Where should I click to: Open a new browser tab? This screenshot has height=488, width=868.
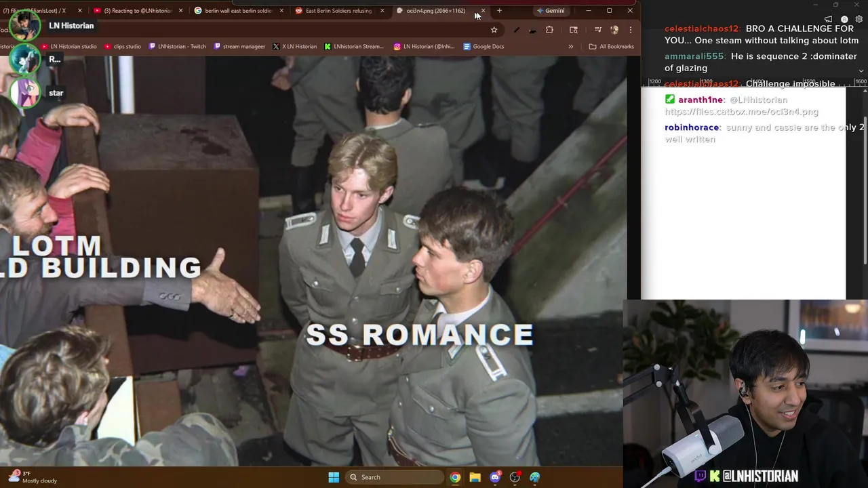[x=499, y=11]
